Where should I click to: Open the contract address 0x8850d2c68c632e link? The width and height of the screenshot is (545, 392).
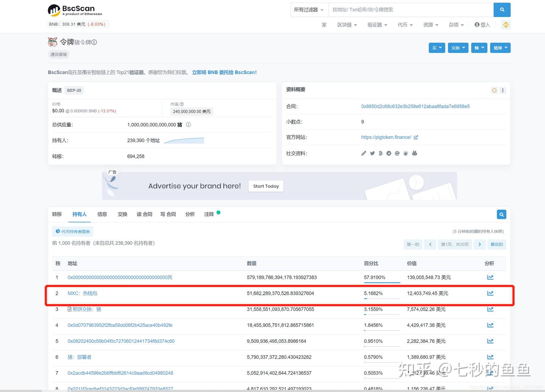(x=415, y=106)
